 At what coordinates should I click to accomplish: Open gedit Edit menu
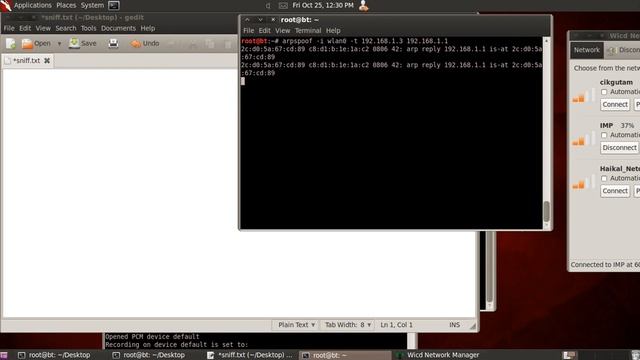[25, 28]
